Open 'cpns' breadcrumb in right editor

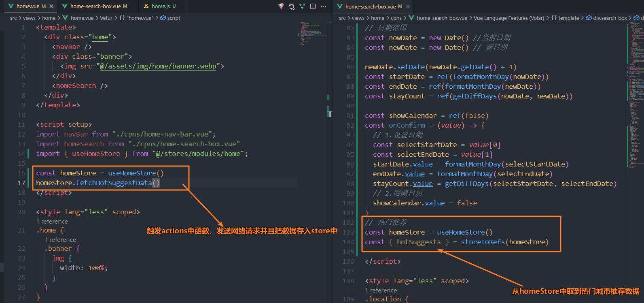click(x=396, y=18)
